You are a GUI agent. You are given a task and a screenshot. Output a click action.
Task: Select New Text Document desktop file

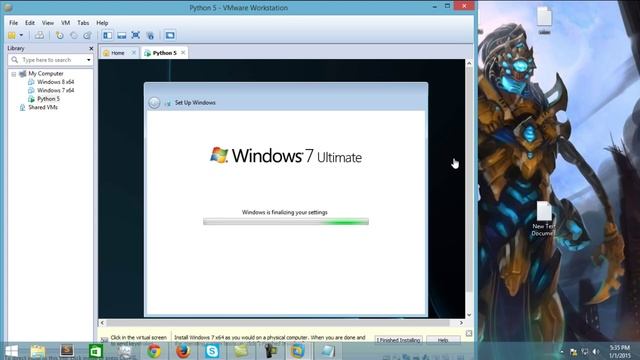click(x=544, y=219)
